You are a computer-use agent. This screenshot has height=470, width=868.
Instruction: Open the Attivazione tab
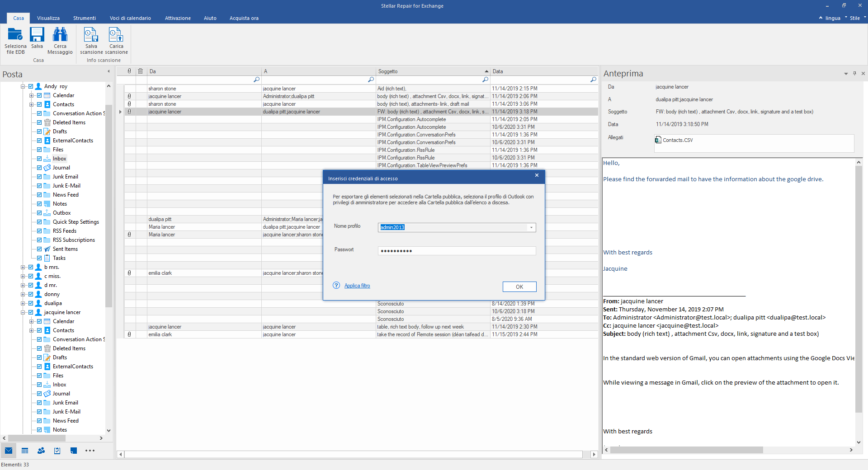pos(178,18)
